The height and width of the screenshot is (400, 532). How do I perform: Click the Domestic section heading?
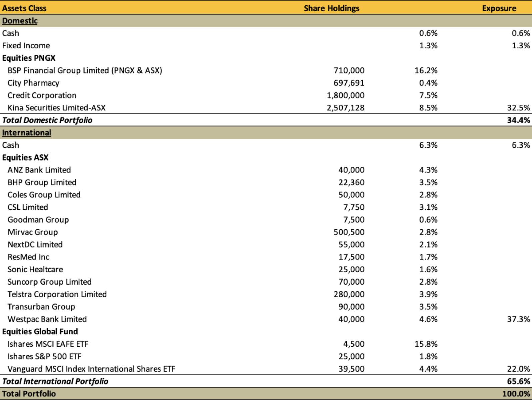tap(20, 21)
